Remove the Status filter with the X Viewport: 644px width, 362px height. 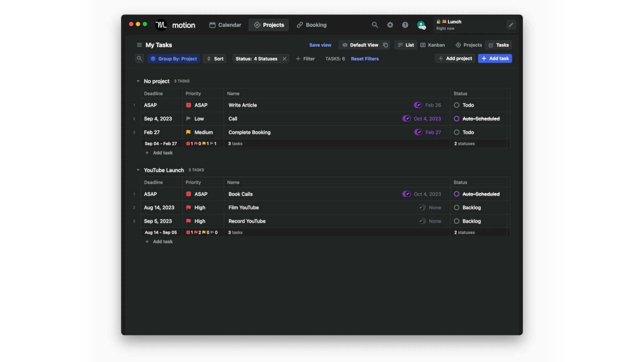click(284, 58)
